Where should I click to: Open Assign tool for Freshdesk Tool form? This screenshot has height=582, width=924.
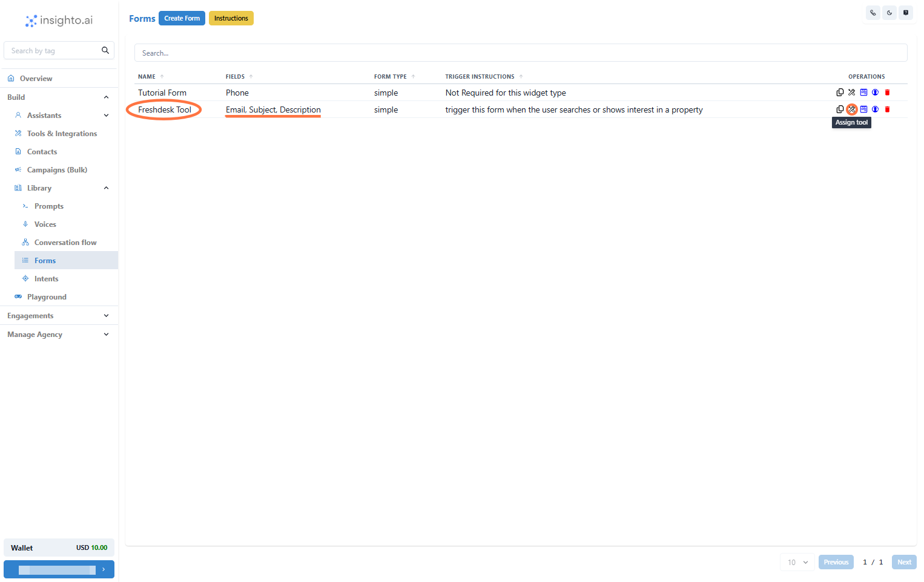[x=851, y=109]
